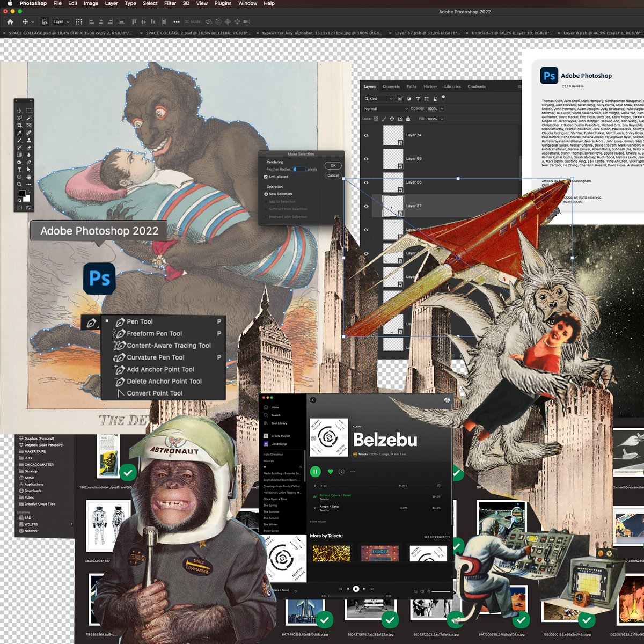Click Create Playlist in Spotify sidebar
644x644 pixels.
coord(277,436)
